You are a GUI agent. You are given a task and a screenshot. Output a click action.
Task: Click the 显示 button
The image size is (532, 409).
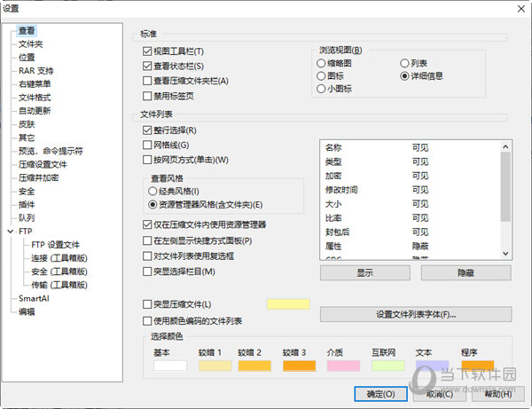[365, 273]
